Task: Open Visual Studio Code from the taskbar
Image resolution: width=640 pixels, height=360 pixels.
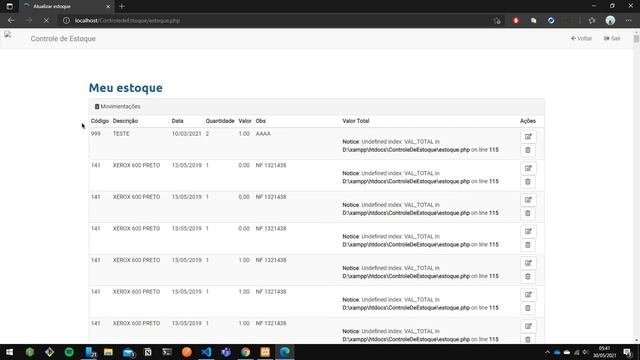Action: click(x=206, y=352)
